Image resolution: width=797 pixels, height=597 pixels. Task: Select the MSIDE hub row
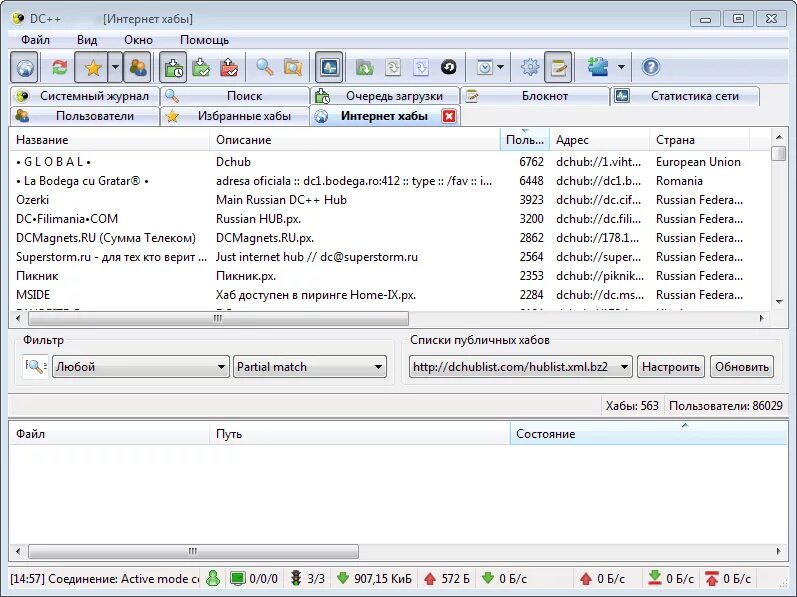point(389,295)
